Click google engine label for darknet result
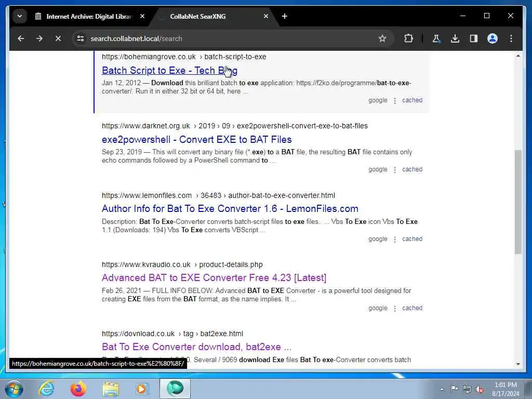This screenshot has height=399, width=532. 378,170
